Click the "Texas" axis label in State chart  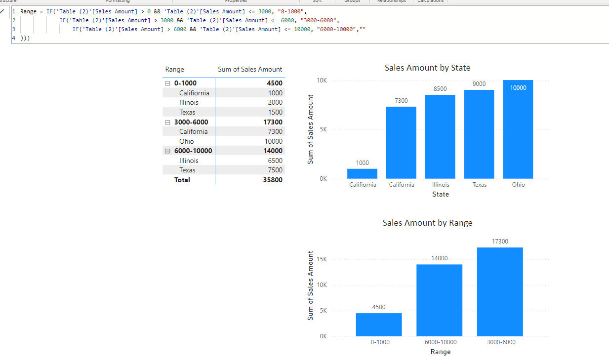click(x=480, y=185)
